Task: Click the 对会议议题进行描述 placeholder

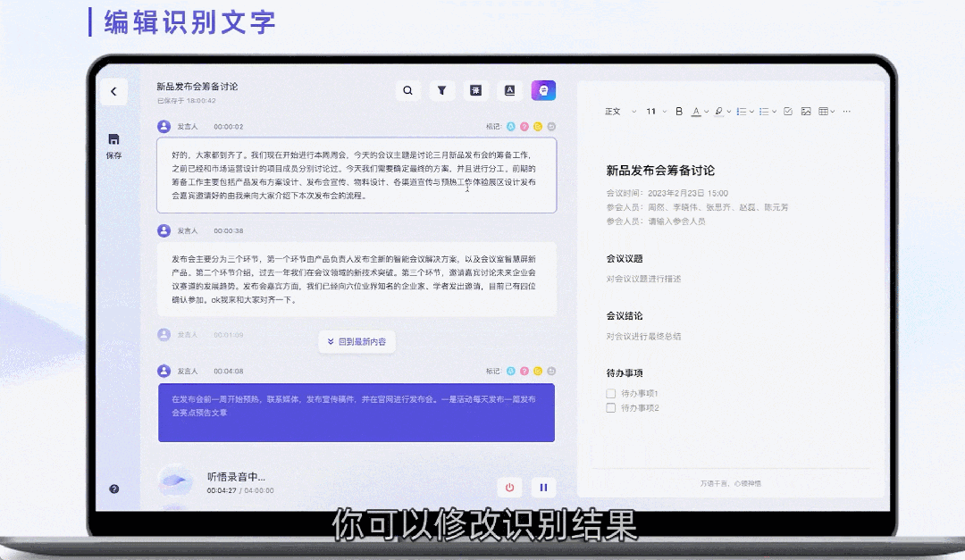Action: 643,279
